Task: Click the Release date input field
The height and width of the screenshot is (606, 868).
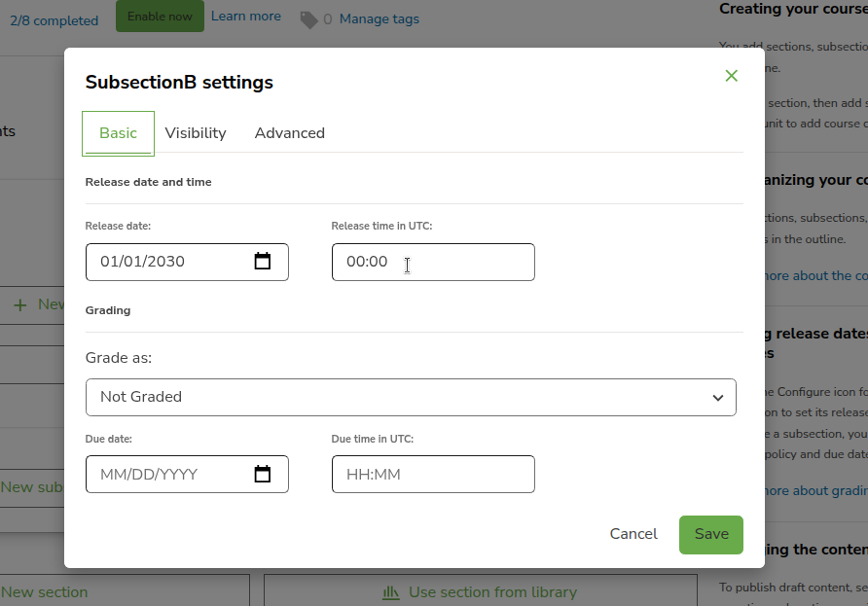Action: [x=187, y=262]
